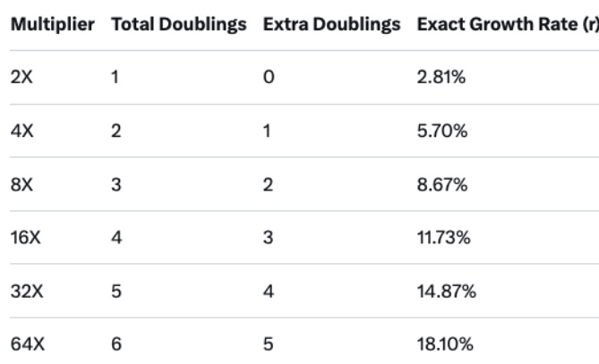Screen dimensions: 599x364
Task: Click the 4X multiplier cell
Action: [x=21, y=131]
